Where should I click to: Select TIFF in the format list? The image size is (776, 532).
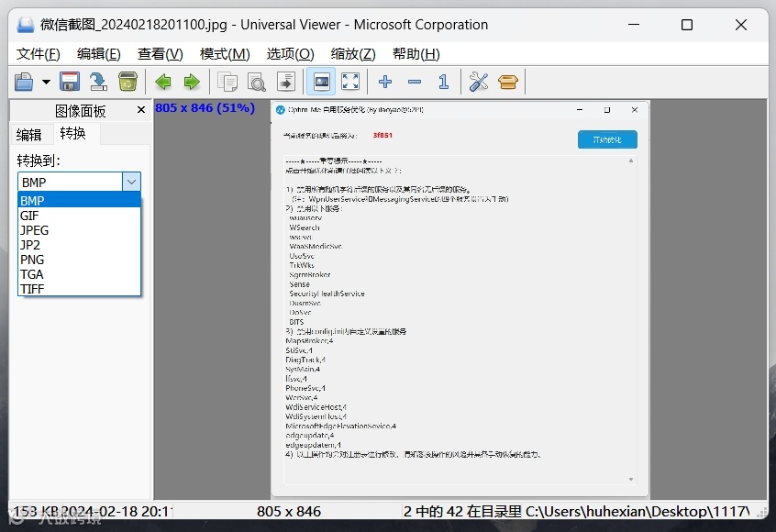click(x=79, y=289)
